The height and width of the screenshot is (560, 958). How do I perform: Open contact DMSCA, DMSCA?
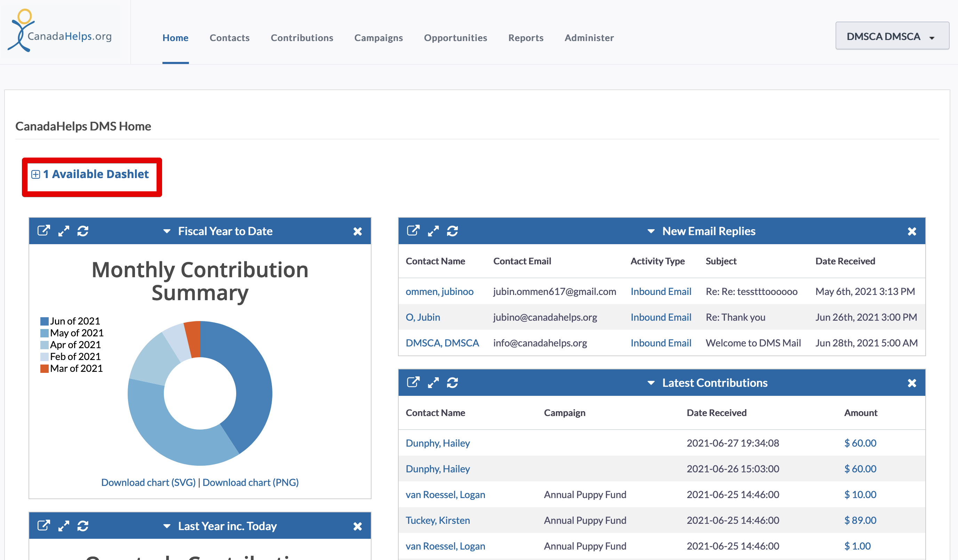click(442, 343)
